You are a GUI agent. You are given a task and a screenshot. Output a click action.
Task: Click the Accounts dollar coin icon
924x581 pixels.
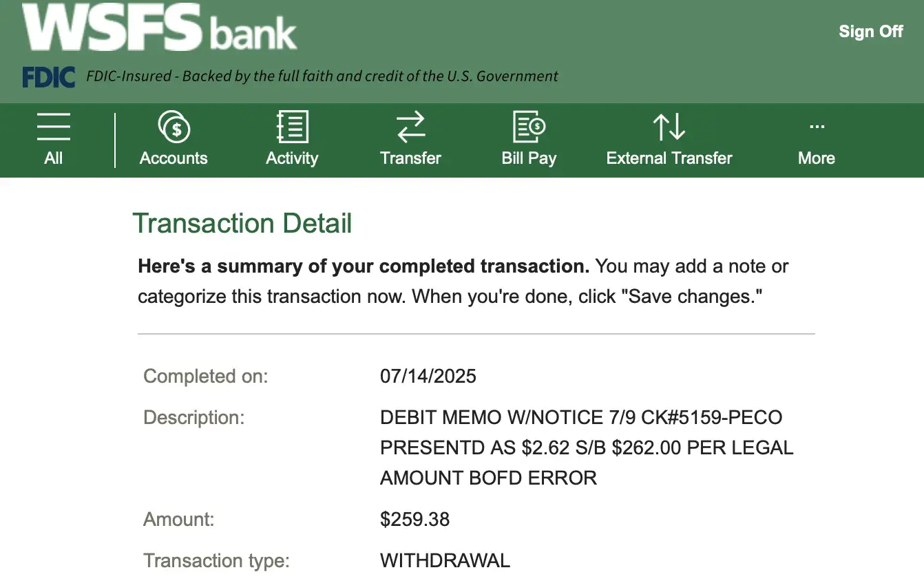[174, 127]
